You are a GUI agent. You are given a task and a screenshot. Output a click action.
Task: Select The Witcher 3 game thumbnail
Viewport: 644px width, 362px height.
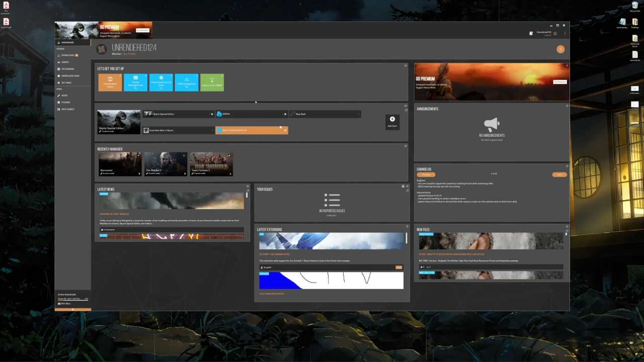(x=166, y=164)
